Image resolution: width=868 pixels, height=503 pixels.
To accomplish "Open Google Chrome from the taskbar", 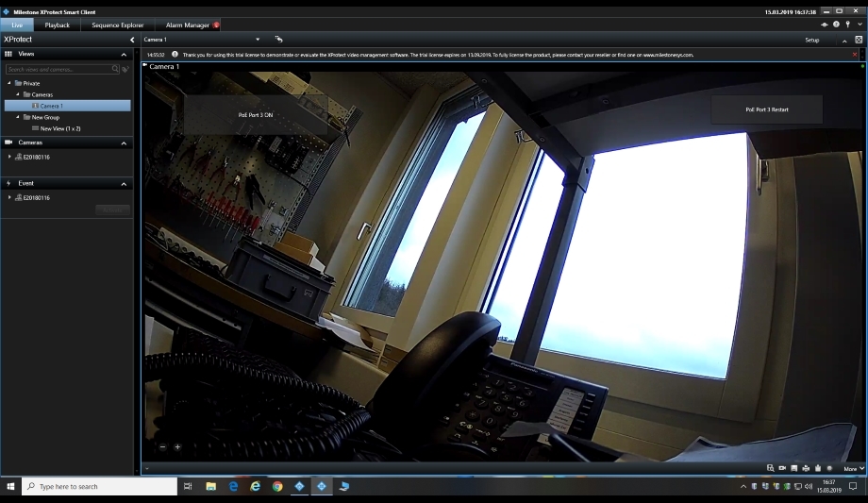I will point(277,486).
